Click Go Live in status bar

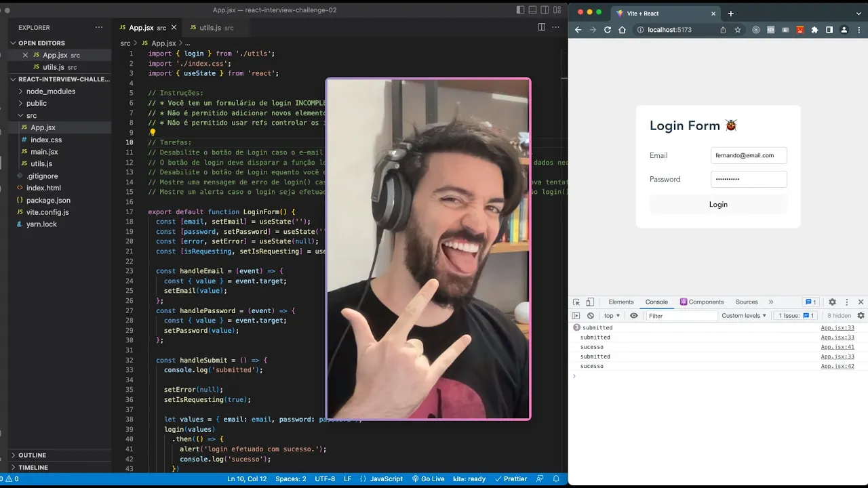click(x=428, y=479)
